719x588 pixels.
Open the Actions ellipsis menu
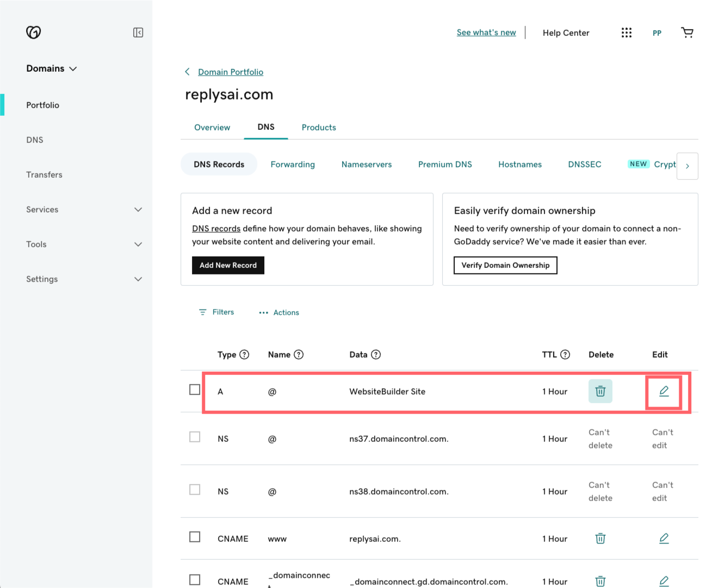click(x=279, y=312)
